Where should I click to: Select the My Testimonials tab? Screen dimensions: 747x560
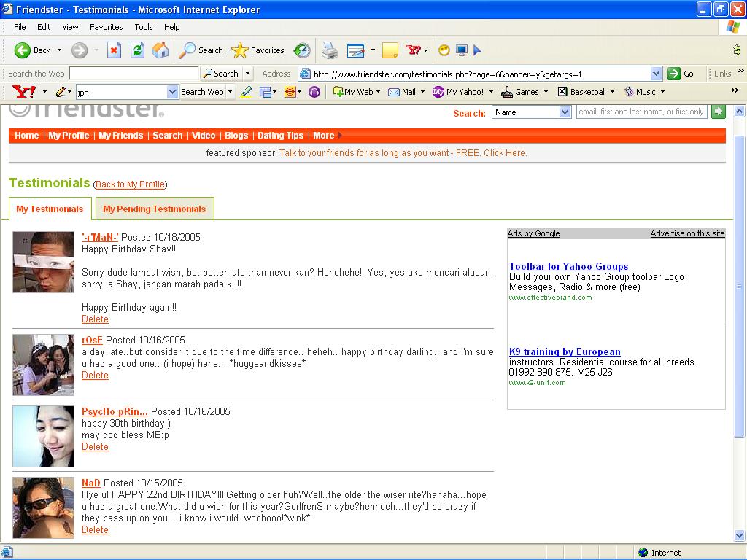point(50,209)
